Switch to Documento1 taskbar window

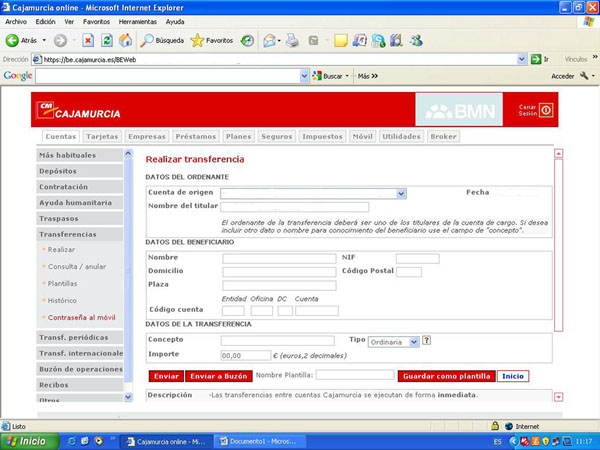(x=259, y=442)
